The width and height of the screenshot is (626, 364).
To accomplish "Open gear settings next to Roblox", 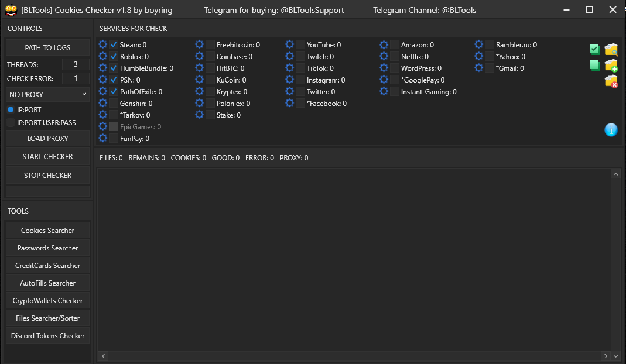I will 102,56.
